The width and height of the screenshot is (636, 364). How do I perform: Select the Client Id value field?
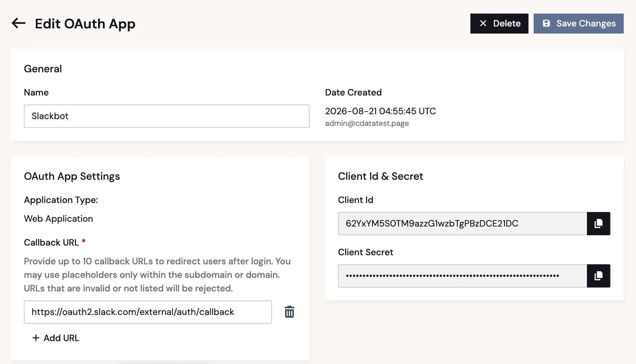(x=462, y=224)
